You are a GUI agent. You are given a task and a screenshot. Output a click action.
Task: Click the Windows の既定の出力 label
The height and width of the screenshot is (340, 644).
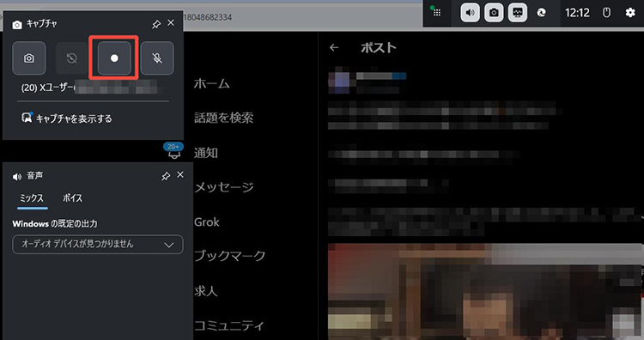(55, 224)
